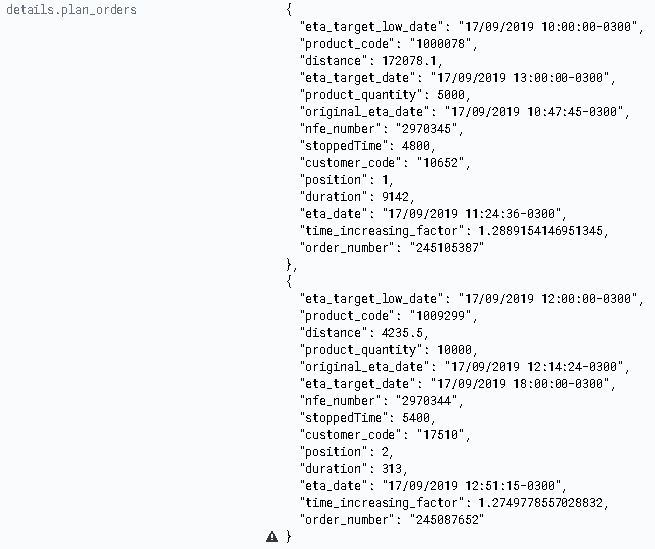Click nfe_number value 2970345
Image resolution: width=655 pixels, height=549 pixels.
(427, 129)
